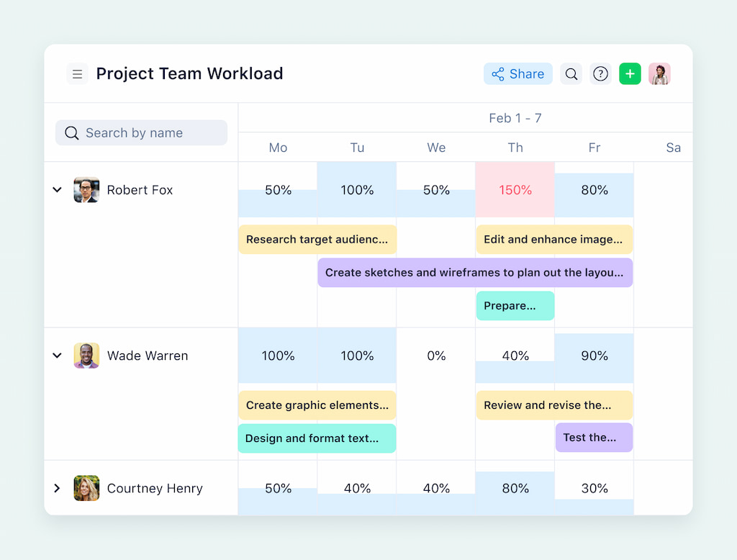Open the help question mark icon

600,73
